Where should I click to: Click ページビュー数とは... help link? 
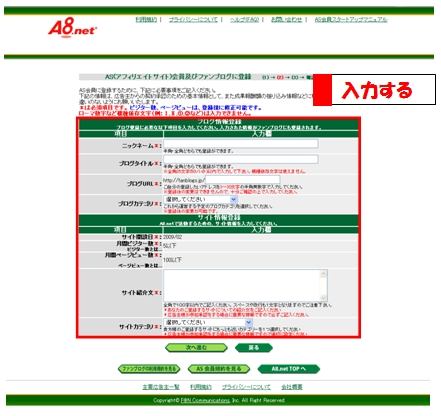tap(140, 266)
